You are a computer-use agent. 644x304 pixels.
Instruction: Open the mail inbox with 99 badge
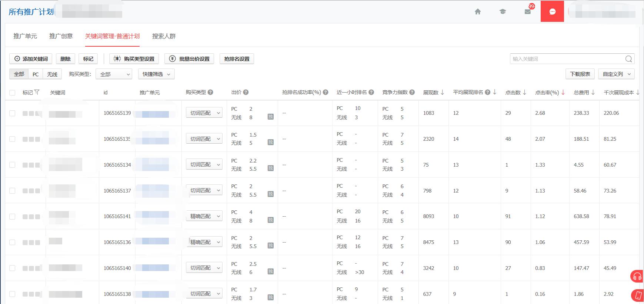pyautogui.click(x=528, y=11)
